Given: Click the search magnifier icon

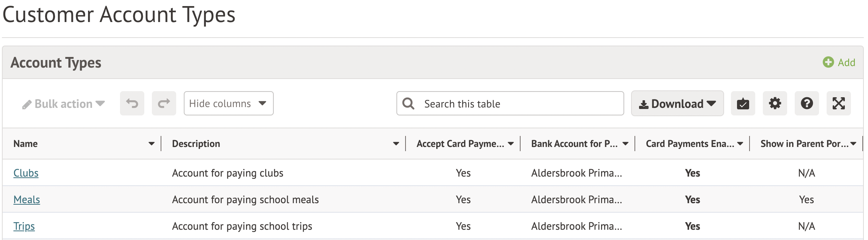Looking at the screenshot, I should (409, 104).
